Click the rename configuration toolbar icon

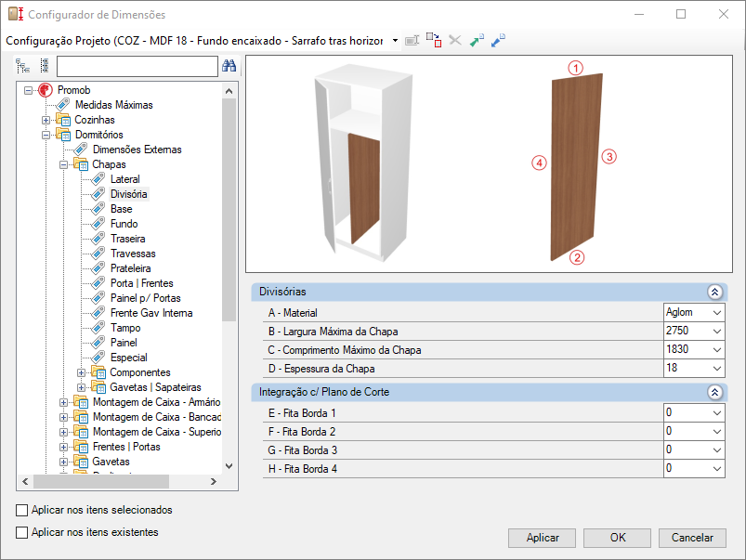[412, 41]
